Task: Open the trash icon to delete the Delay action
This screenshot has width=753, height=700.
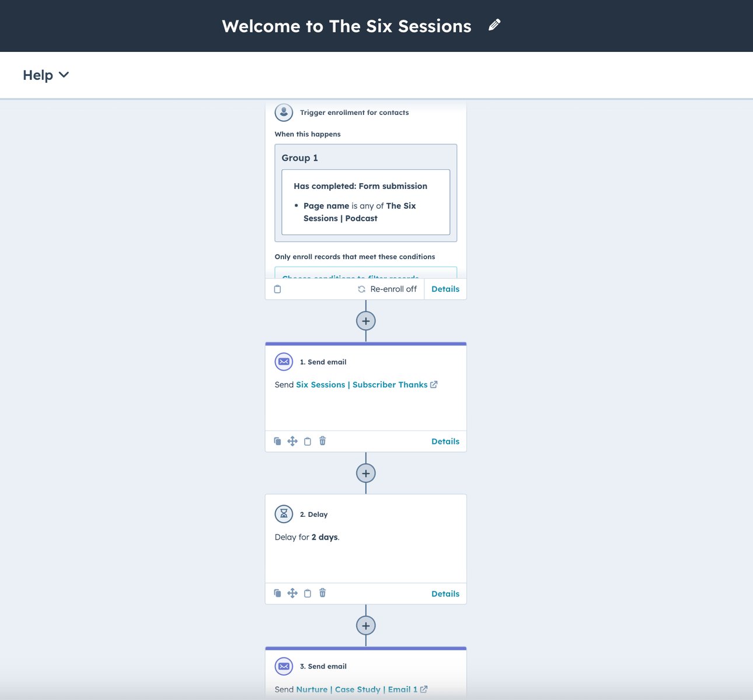Action: pyautogui.click(x=322, y=593)
